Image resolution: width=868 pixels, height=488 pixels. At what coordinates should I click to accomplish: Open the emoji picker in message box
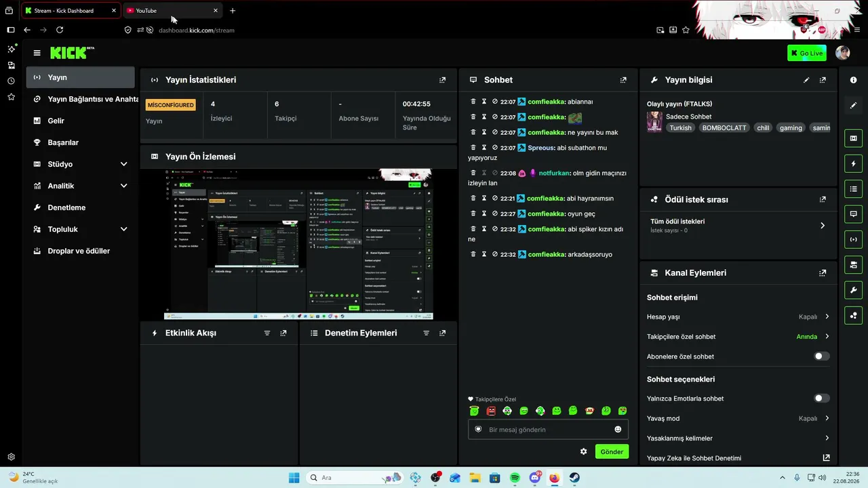click(618, 430)
